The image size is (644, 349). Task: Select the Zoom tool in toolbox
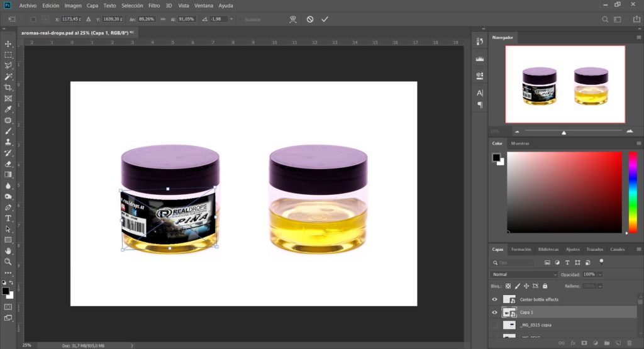pyautogui.click(x=8, y=262)
